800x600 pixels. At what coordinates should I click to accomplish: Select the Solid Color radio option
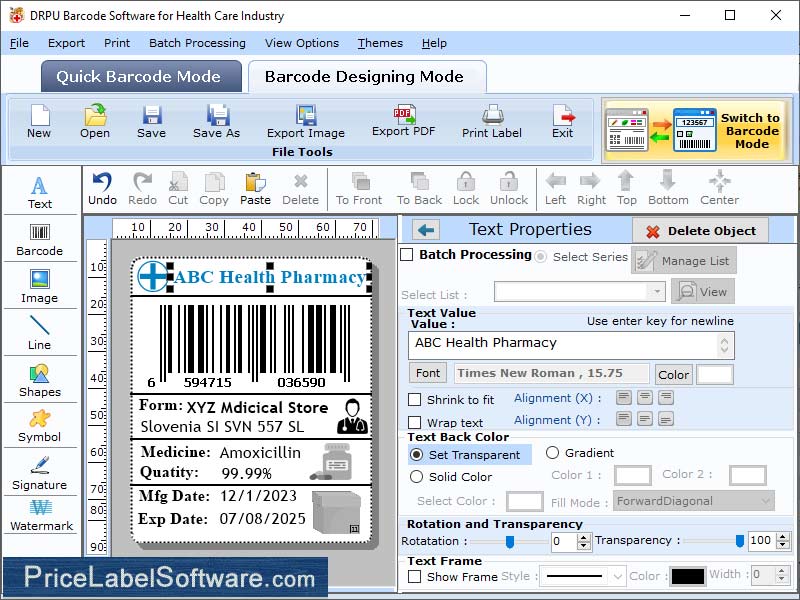417,477
